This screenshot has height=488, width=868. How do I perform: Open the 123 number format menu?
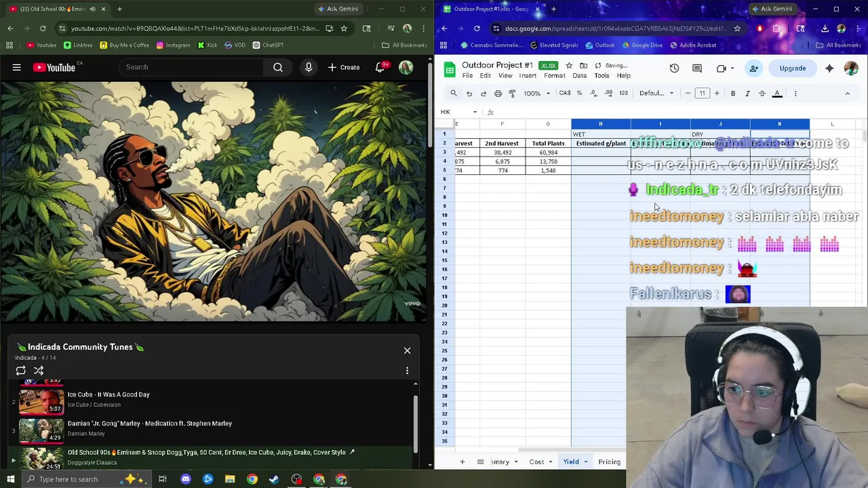(623, 94)
